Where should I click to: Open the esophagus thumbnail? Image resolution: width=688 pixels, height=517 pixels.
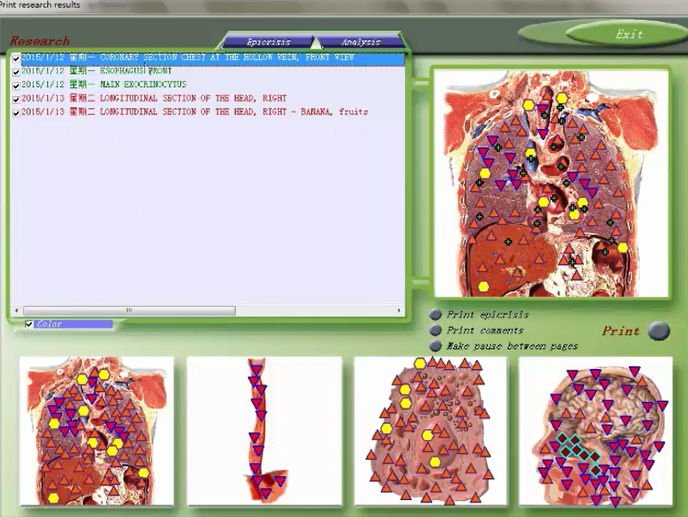pyautogui.click(x=265, y=431)
